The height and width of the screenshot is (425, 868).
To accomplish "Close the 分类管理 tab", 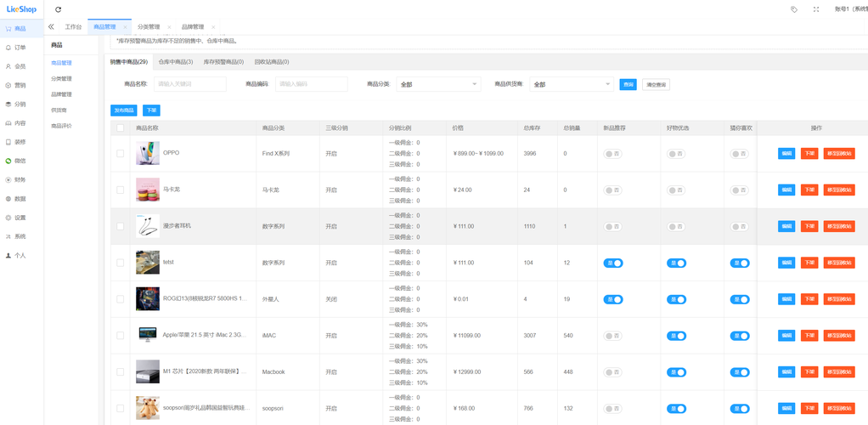I will point(169,27).
